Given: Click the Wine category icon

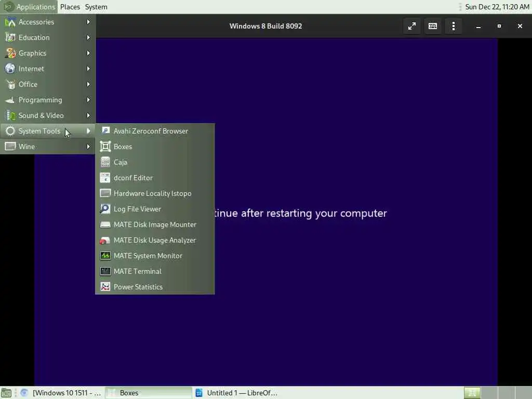Looking at the screenshot, I should pyautogui.click(x=10, y=147).
